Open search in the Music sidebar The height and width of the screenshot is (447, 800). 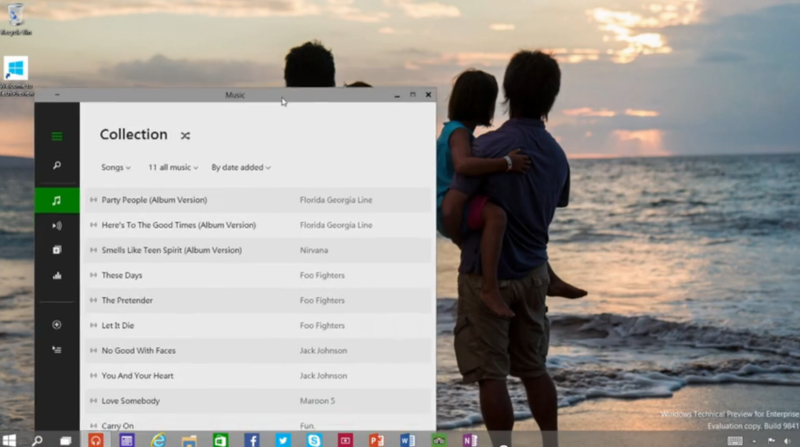point(57,165)
